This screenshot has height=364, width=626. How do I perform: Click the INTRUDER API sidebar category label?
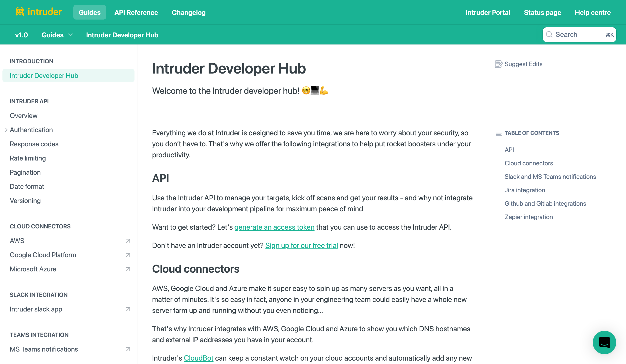[29, 101]
